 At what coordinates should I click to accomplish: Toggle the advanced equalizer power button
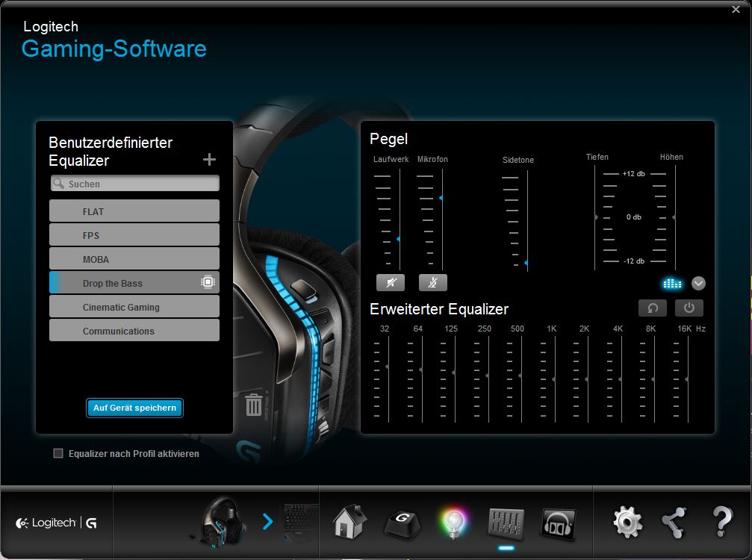[689, 308]
